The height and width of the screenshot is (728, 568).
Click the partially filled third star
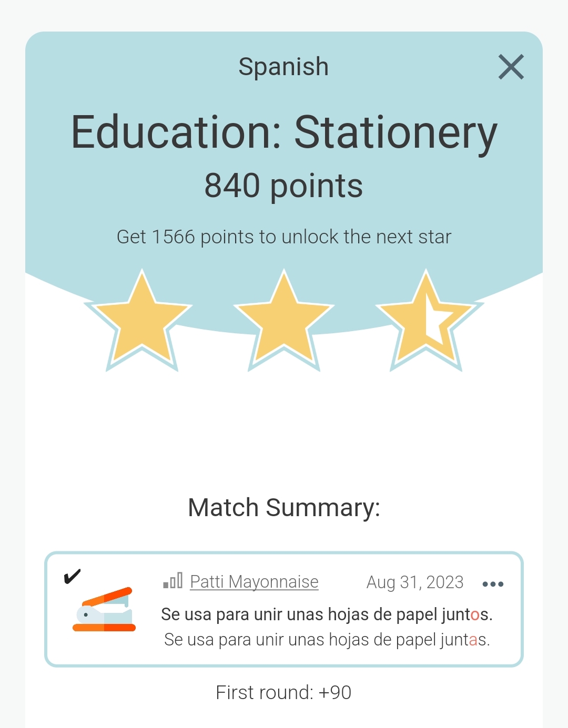click(x=427, y=321)
